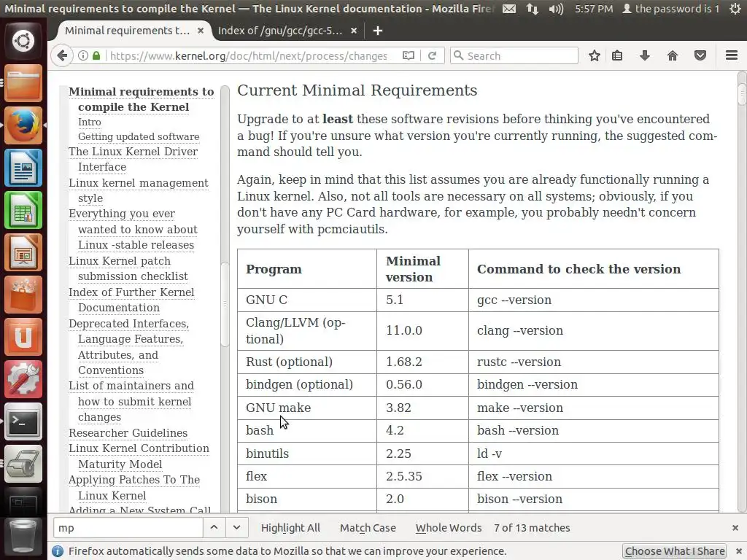Open Ubuntu Dash search from the launcher
The width and height of the screenshot is (747, 560).
[x=23, y=40]
